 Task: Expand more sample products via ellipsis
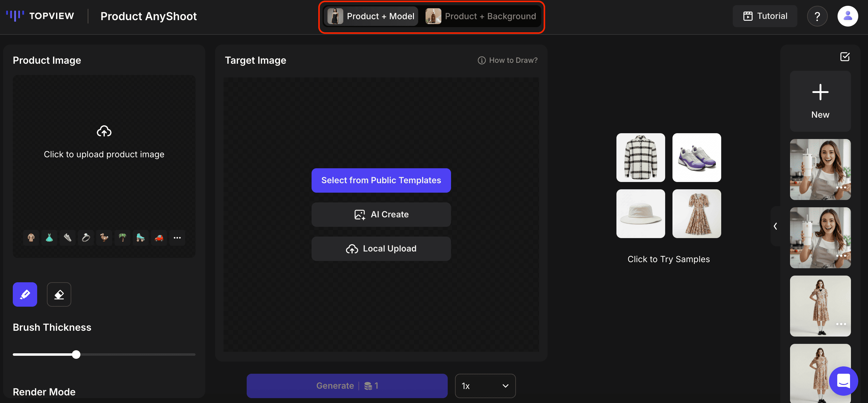click(x=177, y=237)
